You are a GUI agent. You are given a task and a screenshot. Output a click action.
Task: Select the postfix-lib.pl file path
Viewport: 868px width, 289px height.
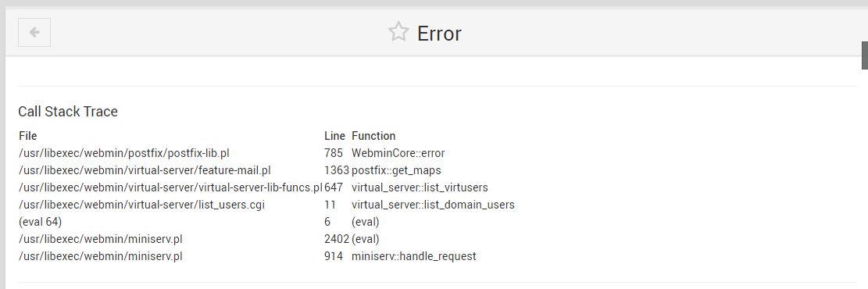click(124, 153)
